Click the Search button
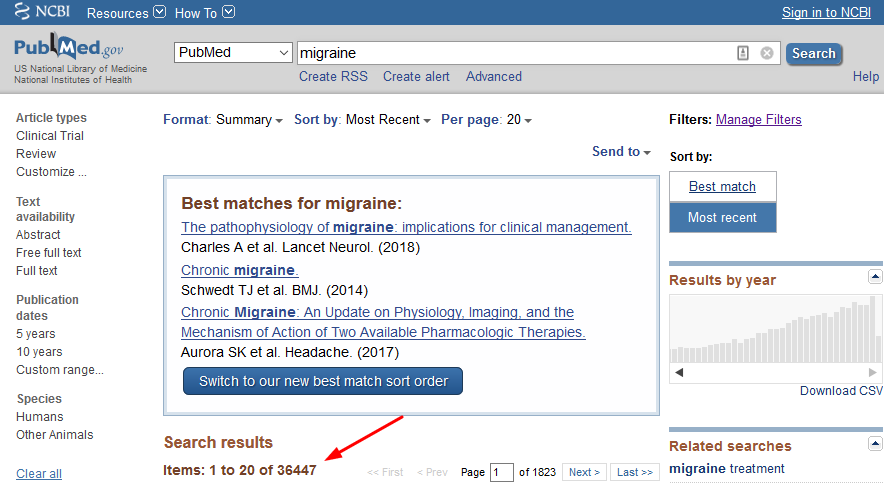 point(814,54)
